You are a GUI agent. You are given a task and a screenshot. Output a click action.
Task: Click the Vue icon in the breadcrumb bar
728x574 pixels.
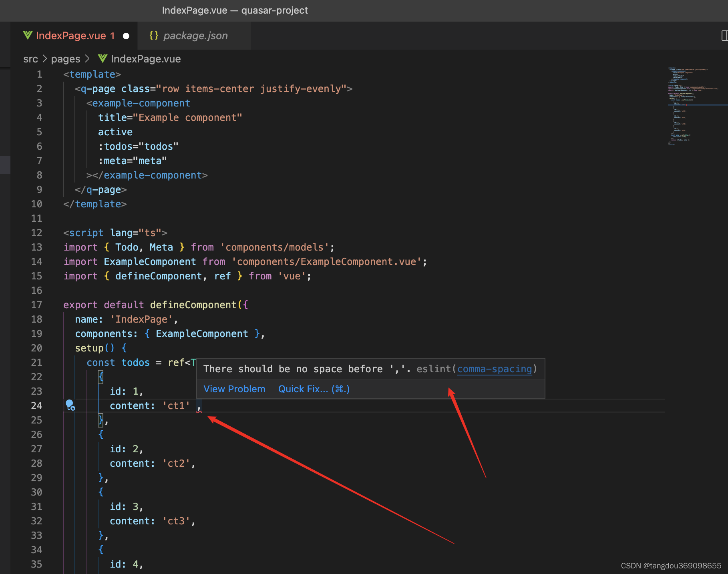click(103, 58)
